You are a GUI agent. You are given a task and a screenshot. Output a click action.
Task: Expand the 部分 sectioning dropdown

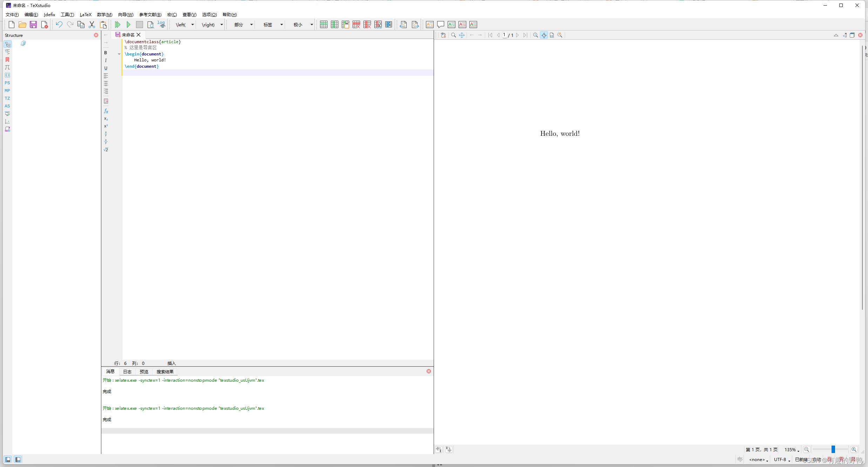251,25
